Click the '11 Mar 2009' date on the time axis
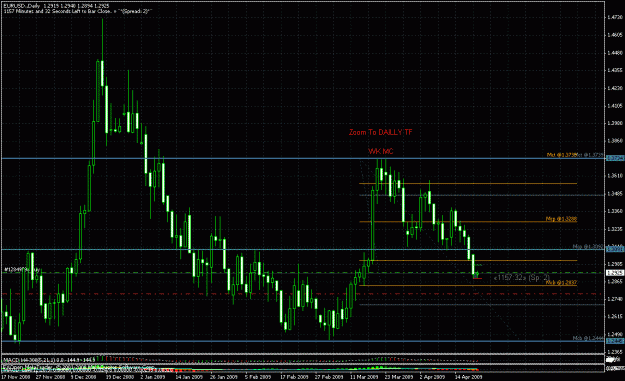This screenshot has width=625, height=381. coord(364,377)
